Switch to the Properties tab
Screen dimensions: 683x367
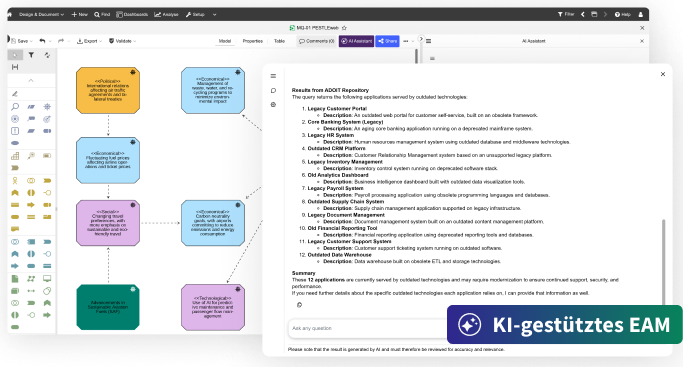point(253,41)
